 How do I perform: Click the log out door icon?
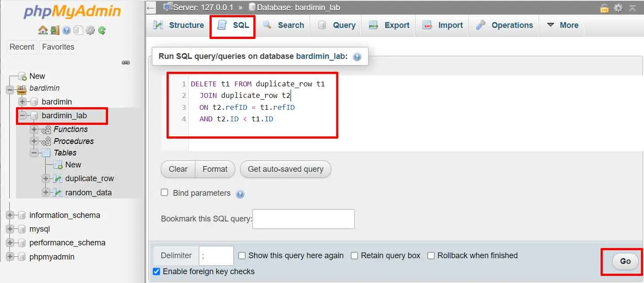pos(54,31)
